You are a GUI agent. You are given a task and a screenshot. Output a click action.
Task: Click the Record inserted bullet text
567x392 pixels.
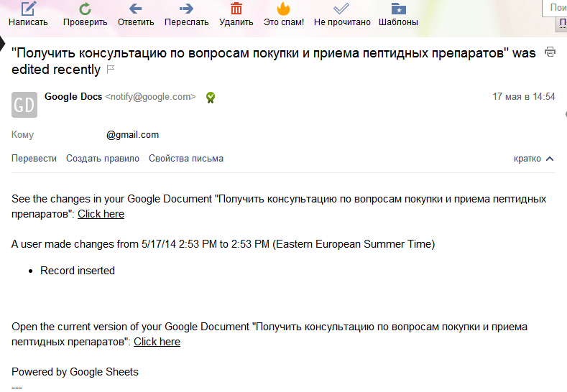coord(78,271)
